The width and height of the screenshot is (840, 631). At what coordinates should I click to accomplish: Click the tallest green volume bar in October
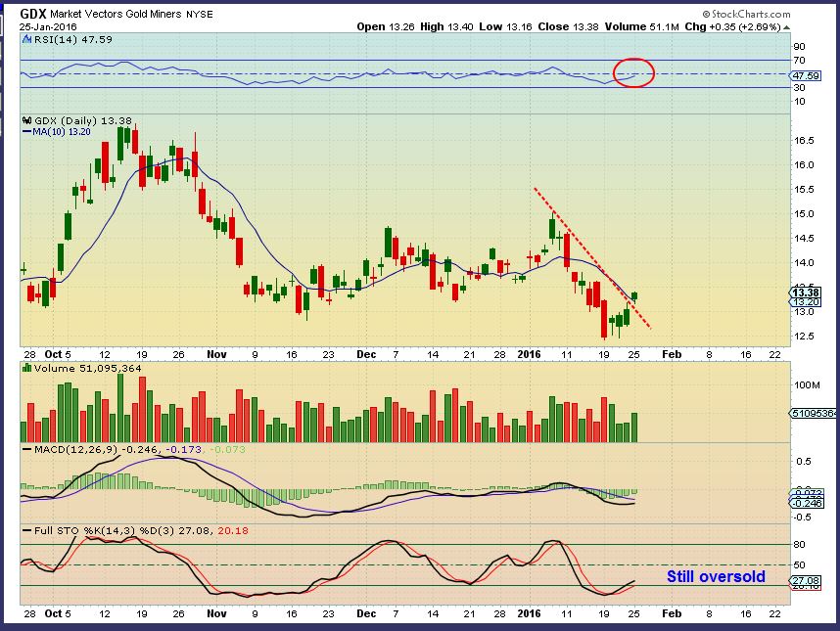click(x=120, y=408)
